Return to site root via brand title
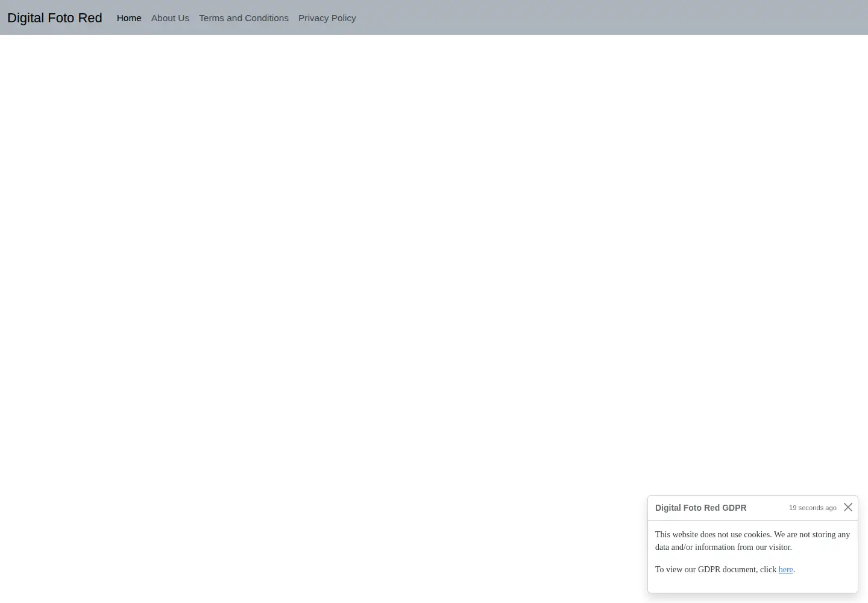This screenshot has height=603, width=868. 55,18
